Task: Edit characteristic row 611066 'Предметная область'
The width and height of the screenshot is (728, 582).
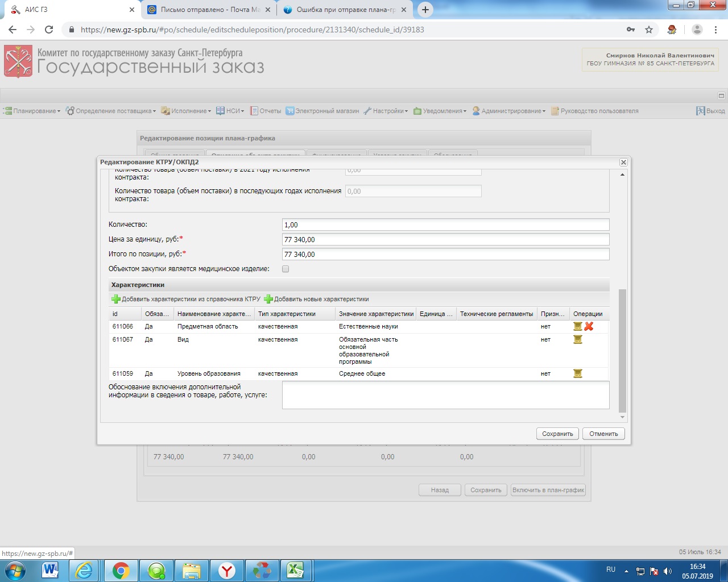Action: pyautogui.click(x=578, y=326)
